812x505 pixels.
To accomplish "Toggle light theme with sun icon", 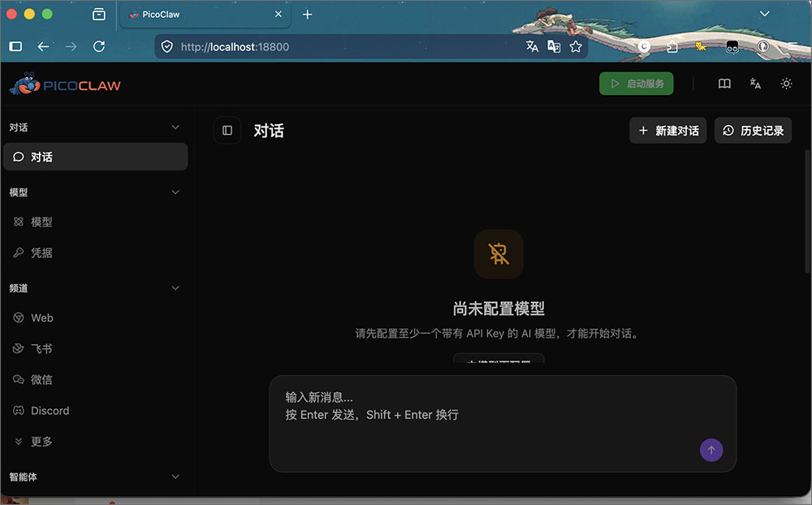I will 786,84.
